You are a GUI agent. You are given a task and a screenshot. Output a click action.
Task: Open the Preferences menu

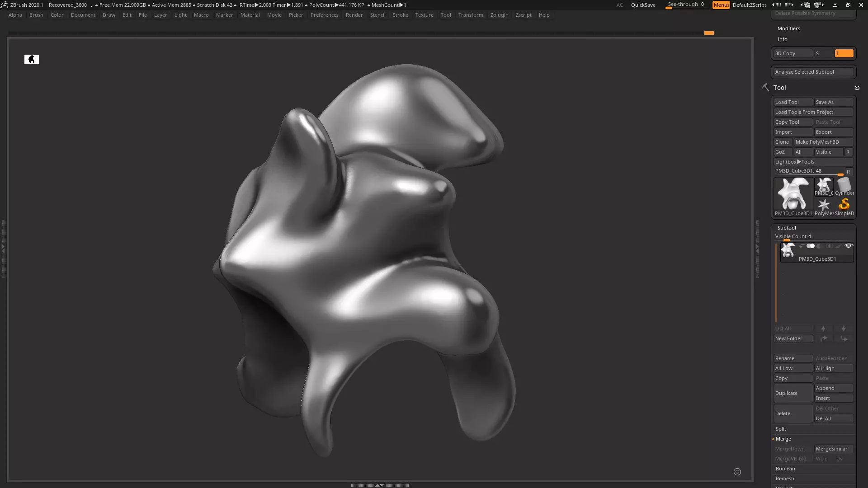(x=324, y=15)
